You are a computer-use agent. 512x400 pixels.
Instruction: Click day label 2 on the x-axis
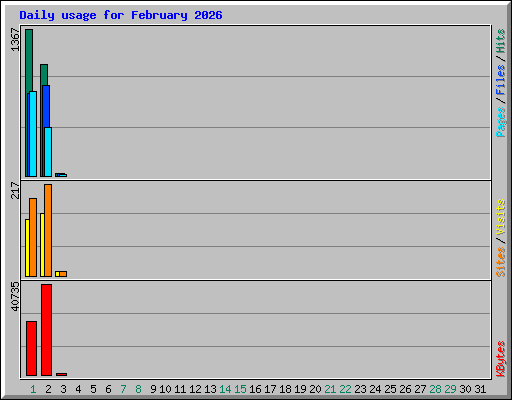[x=48, y=389]
